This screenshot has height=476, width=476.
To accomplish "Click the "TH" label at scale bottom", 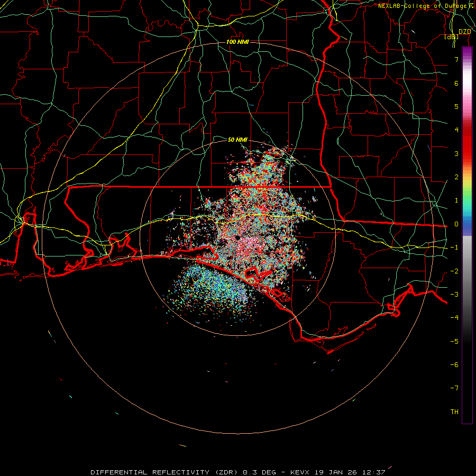I will click(454, 412).
